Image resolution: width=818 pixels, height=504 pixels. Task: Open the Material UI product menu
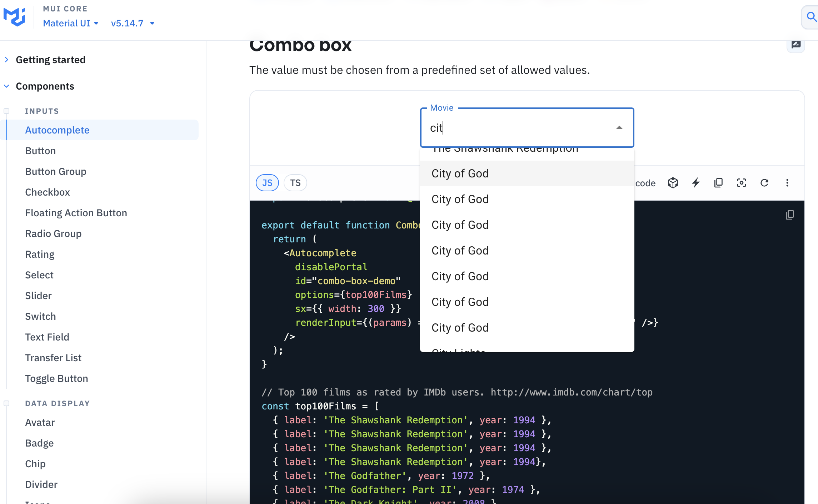(70, 23)
